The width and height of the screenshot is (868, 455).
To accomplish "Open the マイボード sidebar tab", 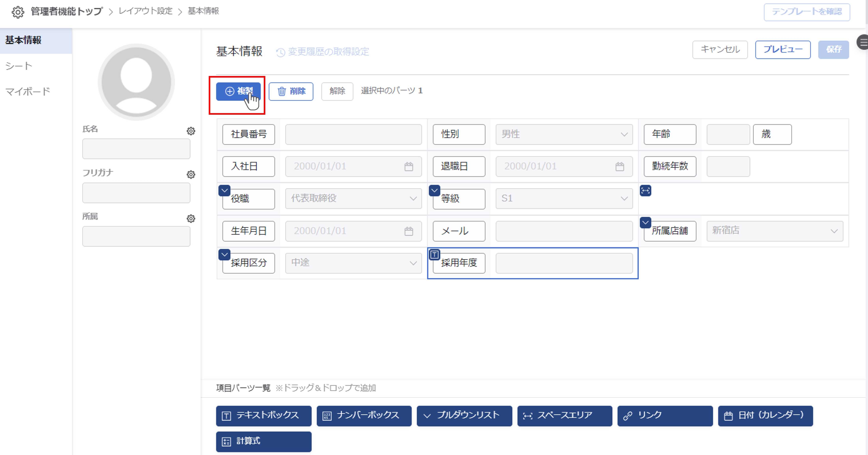I will tap(28, 91).
